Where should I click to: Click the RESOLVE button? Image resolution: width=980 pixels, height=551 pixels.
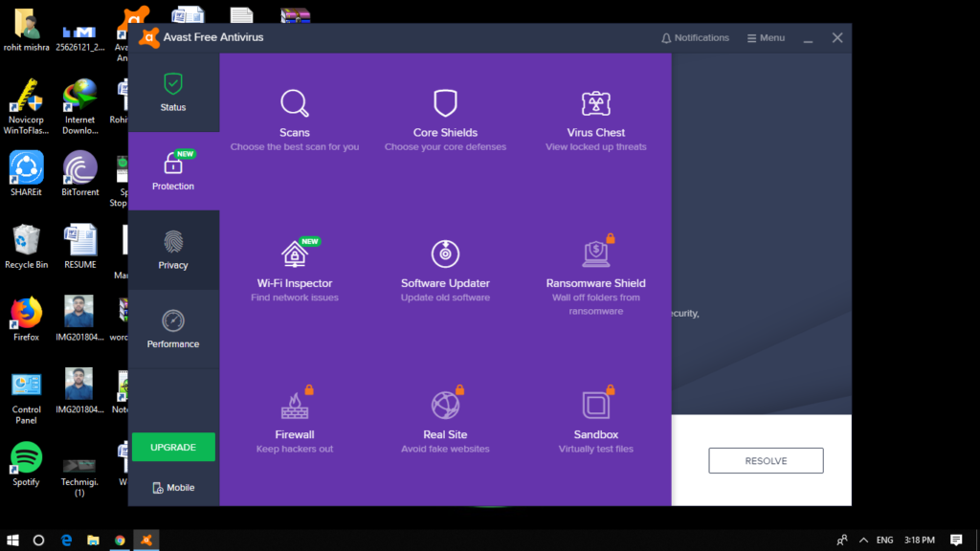(x=766, y=460)
